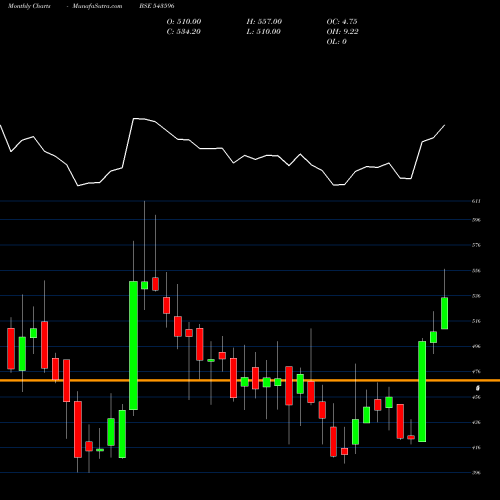Viewport: 500px width, 500px height.
Task: Click the MunafaSutra.com label
Action: click(97, 6)
